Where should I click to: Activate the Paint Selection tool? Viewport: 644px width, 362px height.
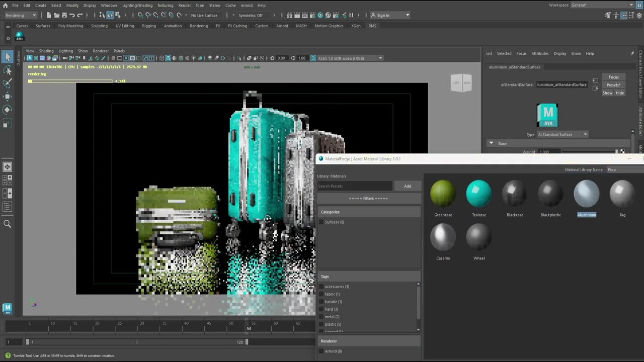pyautogui.click(x=7, y=83)
